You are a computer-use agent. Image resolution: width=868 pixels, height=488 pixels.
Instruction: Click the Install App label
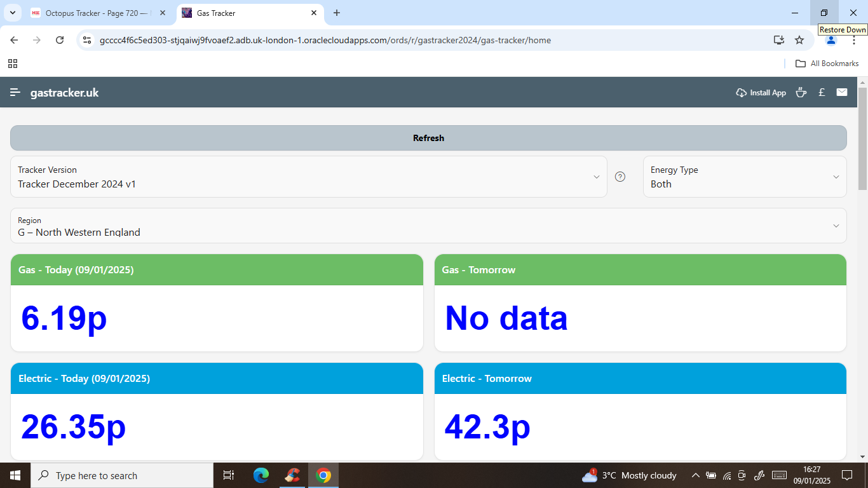768,93
